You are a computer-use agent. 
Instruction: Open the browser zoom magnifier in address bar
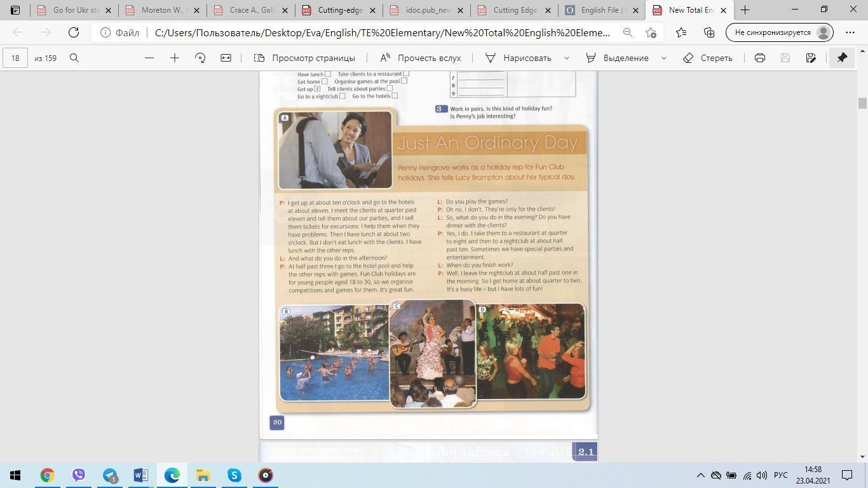pos(627,32)
